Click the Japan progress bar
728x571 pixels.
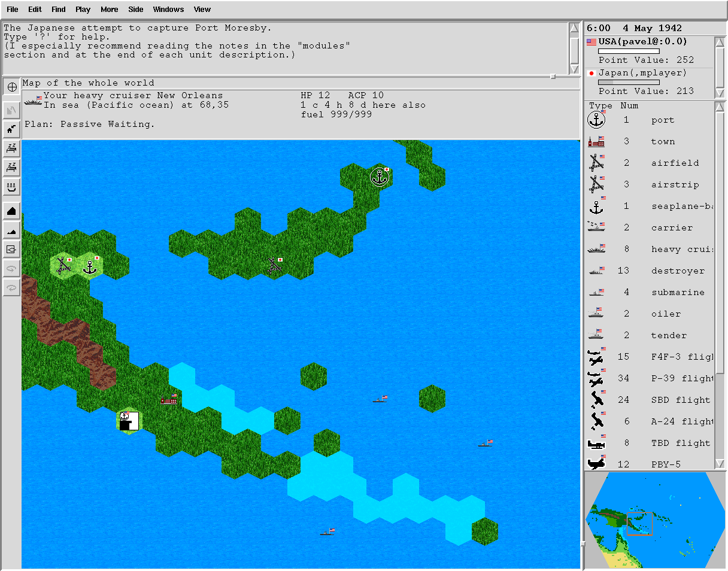point(629,83)
